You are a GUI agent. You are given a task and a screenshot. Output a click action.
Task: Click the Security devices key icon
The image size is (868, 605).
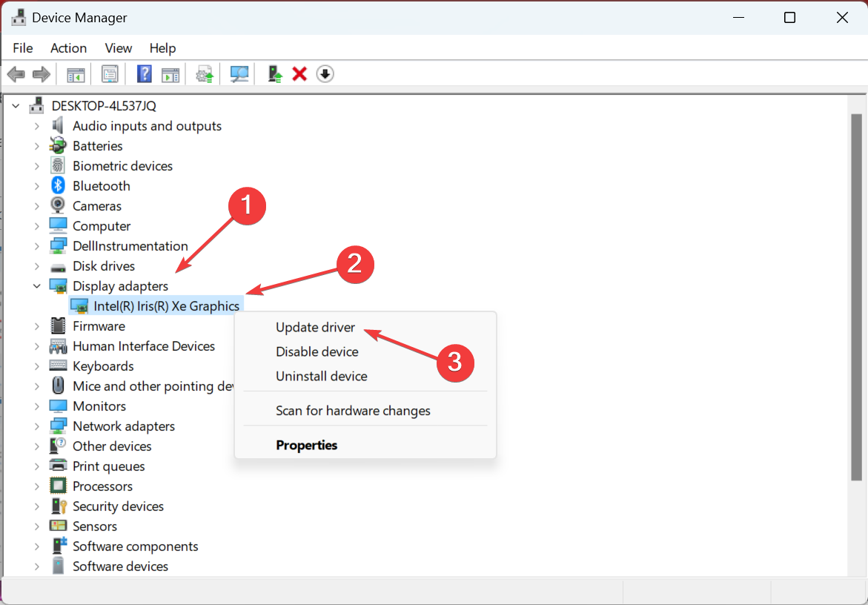point(59,506)
